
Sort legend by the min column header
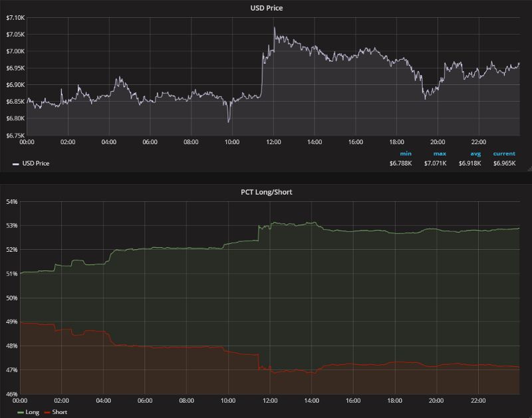(x=405, y=154)
